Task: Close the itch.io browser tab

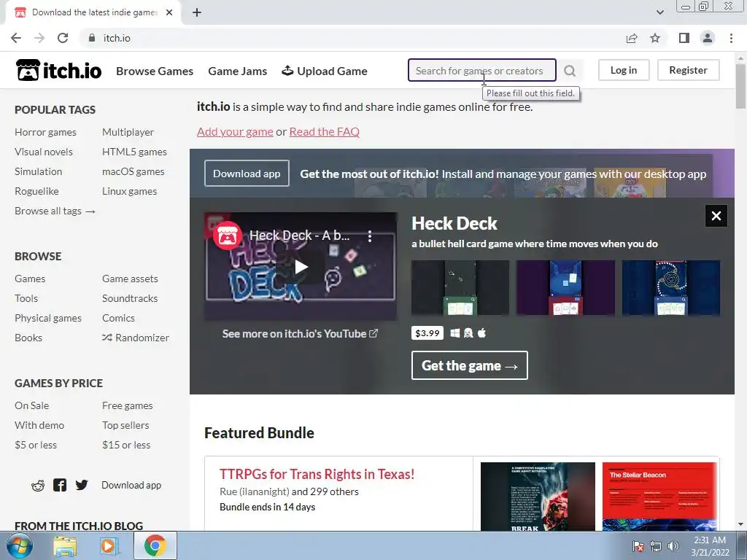Action: point(169,12)
